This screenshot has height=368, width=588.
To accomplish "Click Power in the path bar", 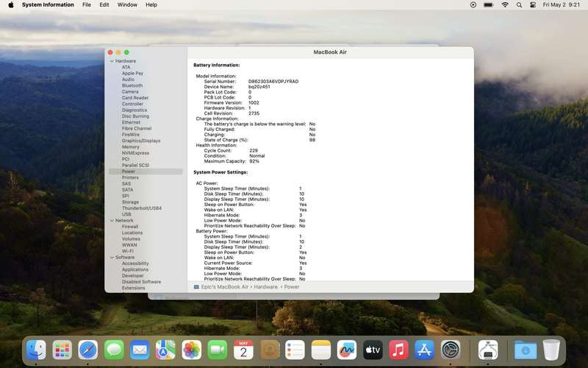I will tap(291, 286).
